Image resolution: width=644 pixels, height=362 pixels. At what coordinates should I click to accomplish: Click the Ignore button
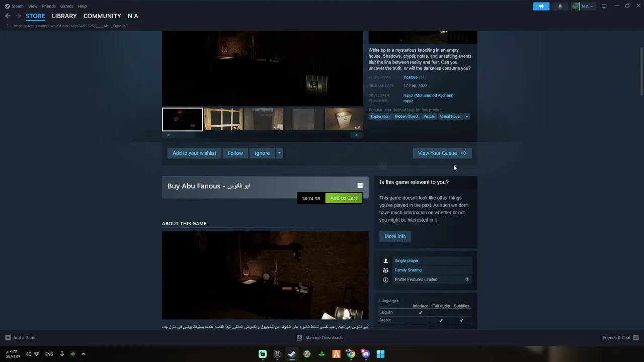pyautogui.click(x=262, y=153)
